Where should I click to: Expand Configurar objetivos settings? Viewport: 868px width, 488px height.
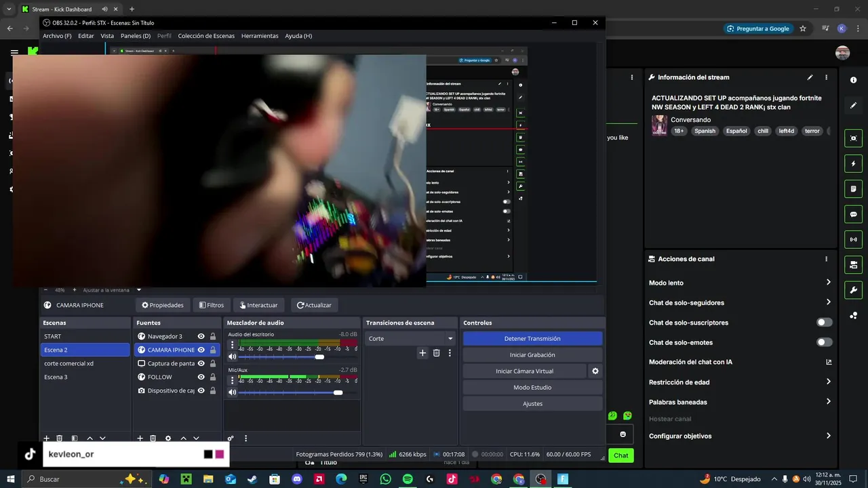coord(829,436)
